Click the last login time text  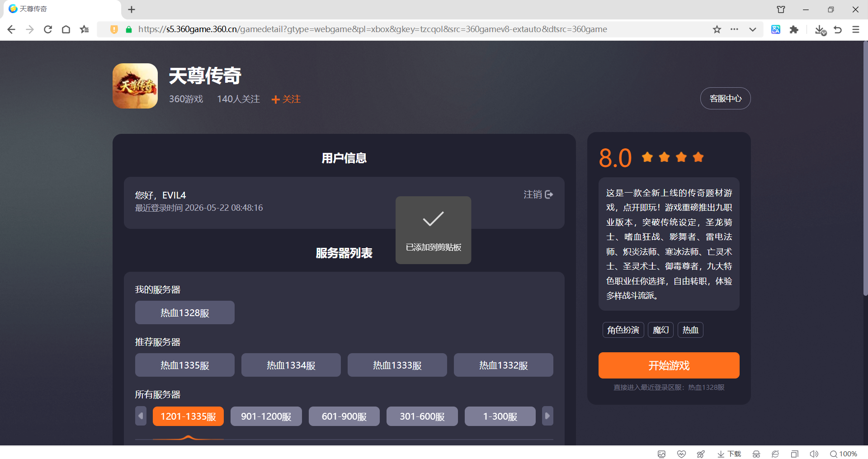tap(199, 208)
